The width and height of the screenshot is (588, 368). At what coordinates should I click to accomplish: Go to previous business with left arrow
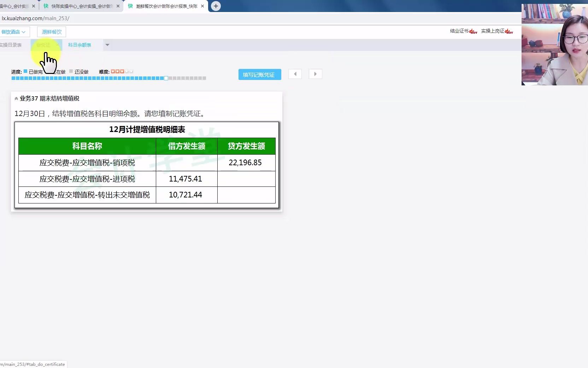pos(295,74)
